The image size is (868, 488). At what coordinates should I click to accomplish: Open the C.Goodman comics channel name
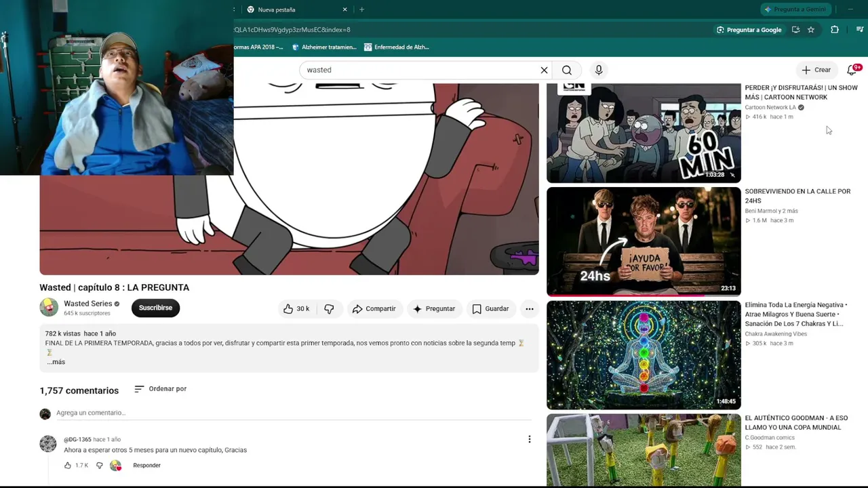pyautogui.click(x=770, y=438)
